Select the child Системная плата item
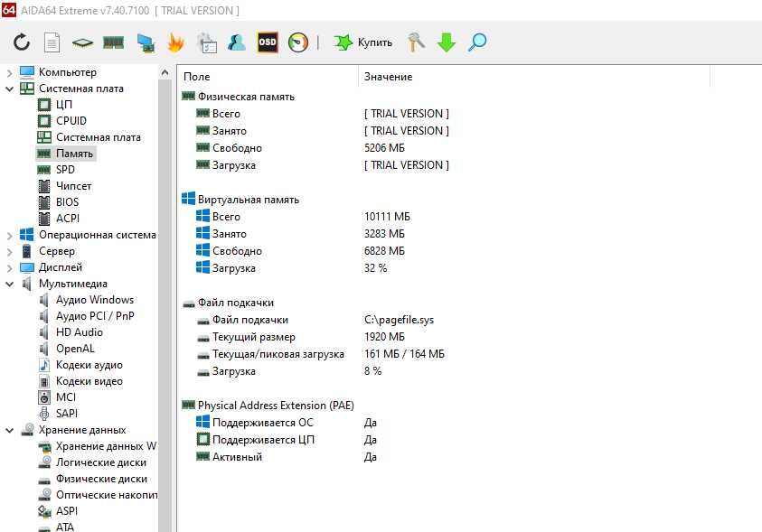This screenshot has height=532, width=762. 99,137
